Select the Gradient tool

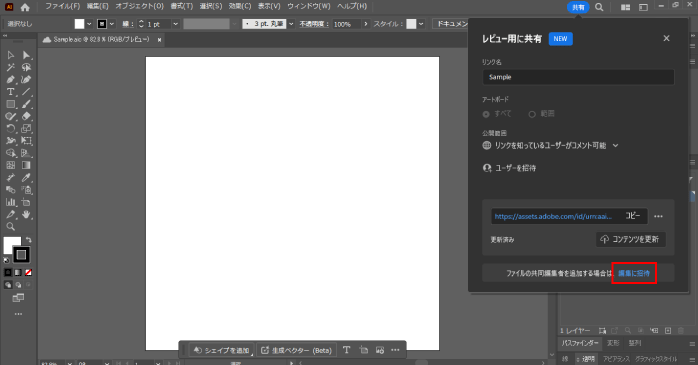click(x=26, y=165)
